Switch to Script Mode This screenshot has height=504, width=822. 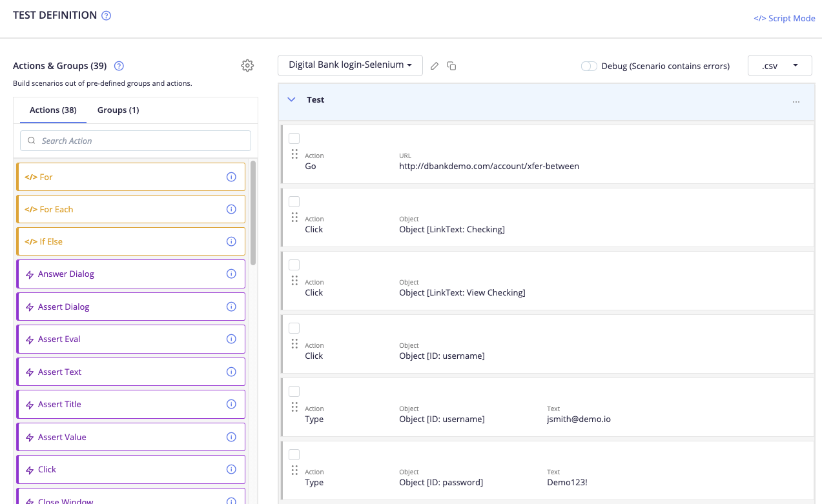[x=784, y=18]
